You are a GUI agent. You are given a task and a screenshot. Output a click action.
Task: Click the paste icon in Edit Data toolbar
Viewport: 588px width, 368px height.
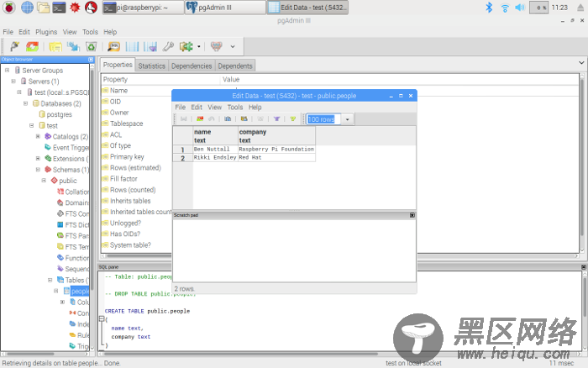click(x=244, y=119)
